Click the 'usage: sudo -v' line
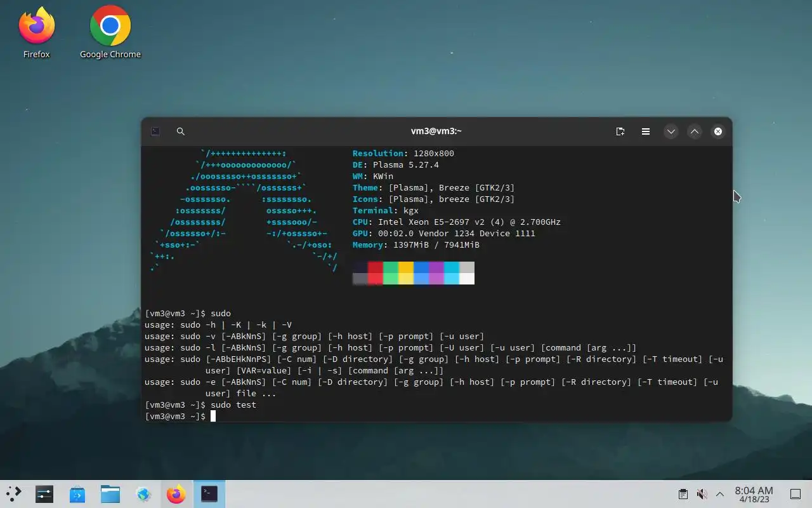The width and height of the screenshot is (812, 508). point(315,337)
